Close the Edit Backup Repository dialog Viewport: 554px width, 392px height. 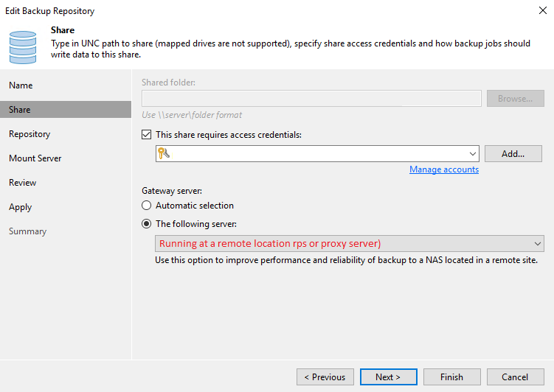543,10
